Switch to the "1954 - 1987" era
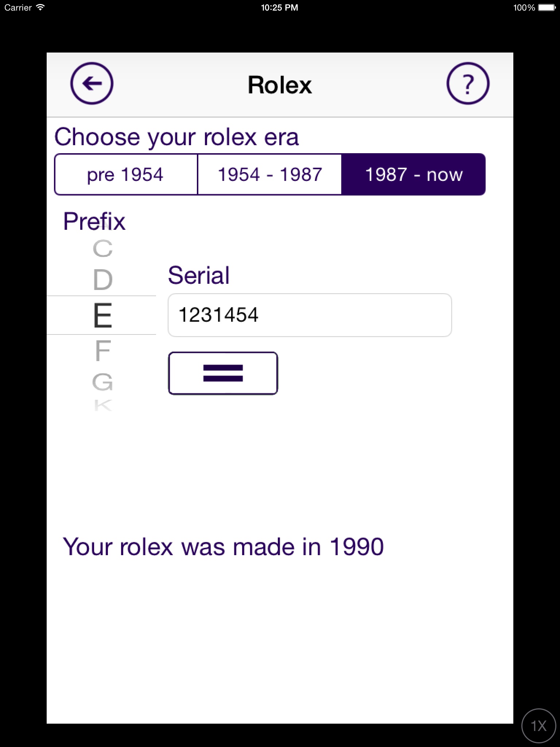560x747 pixels. click(270, 174)
